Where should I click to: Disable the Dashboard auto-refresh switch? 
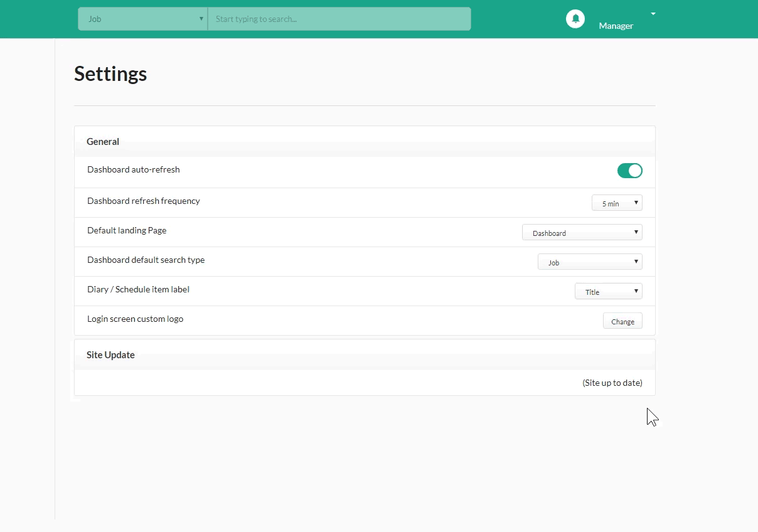(629, 170)
